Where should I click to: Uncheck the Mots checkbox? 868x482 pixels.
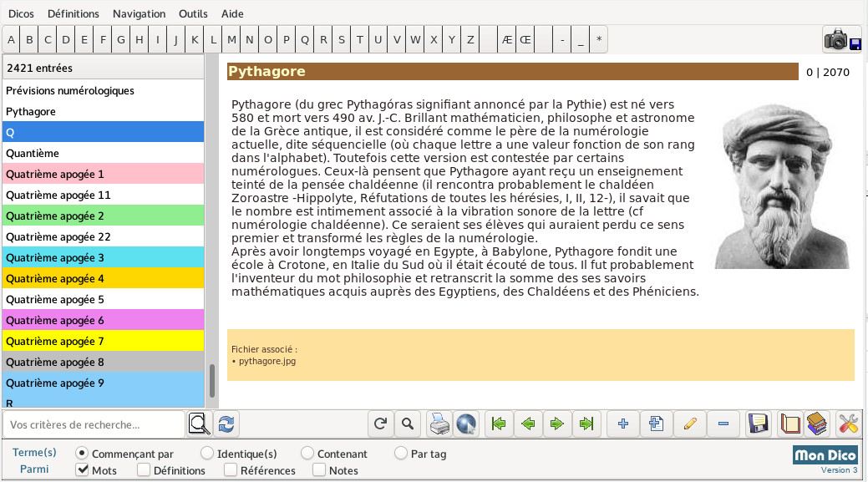83,470
